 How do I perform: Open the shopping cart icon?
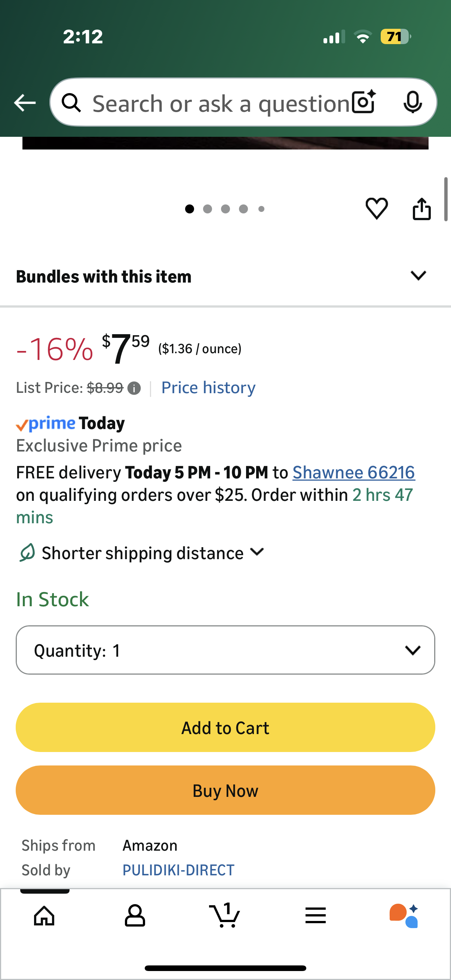pyautogui.click(x=225, y=915)
